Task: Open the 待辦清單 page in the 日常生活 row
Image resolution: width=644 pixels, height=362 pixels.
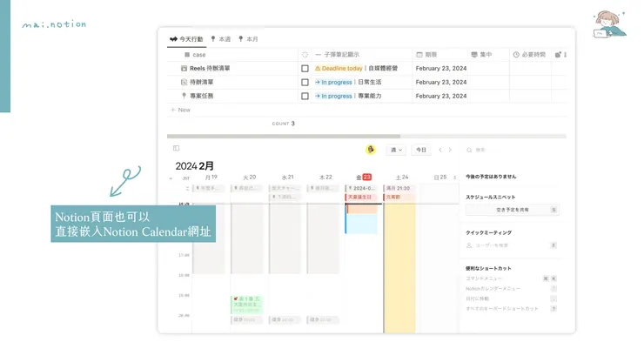Action: pos(201,82)
